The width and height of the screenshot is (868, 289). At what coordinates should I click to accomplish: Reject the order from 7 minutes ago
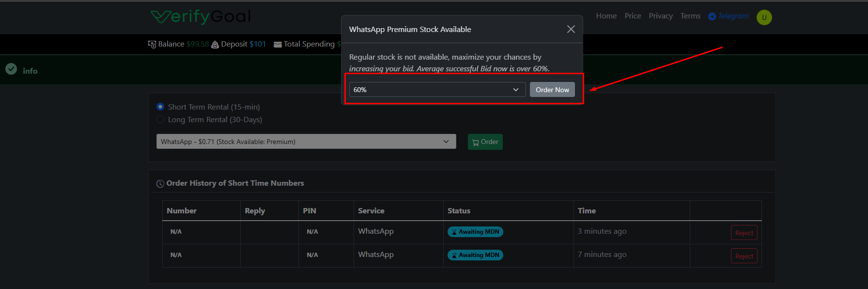click(x=744, y=256)
